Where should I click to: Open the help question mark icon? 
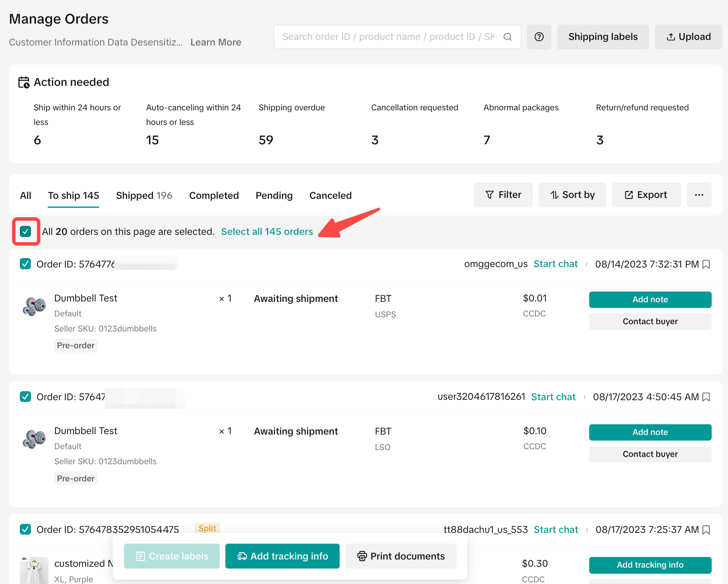[x=539, y=37]
